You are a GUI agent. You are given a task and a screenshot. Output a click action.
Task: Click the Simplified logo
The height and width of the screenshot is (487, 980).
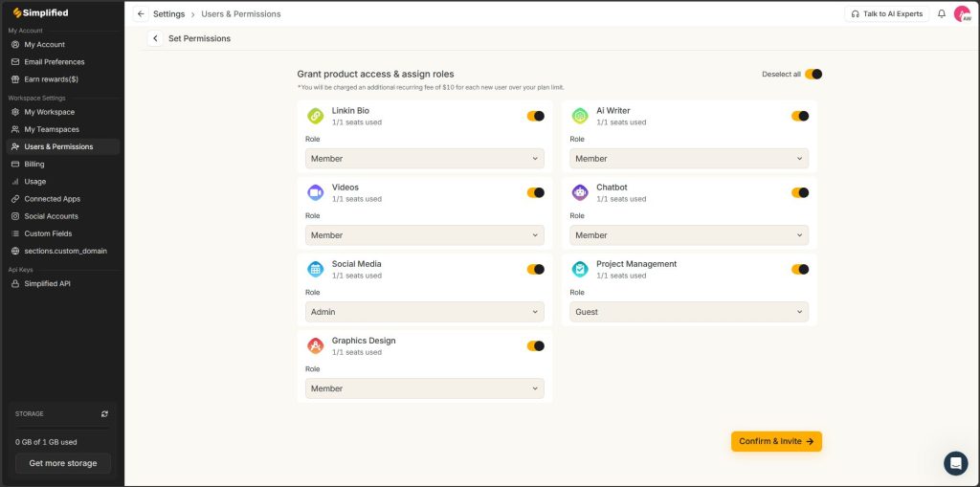(x=40, y=13)
